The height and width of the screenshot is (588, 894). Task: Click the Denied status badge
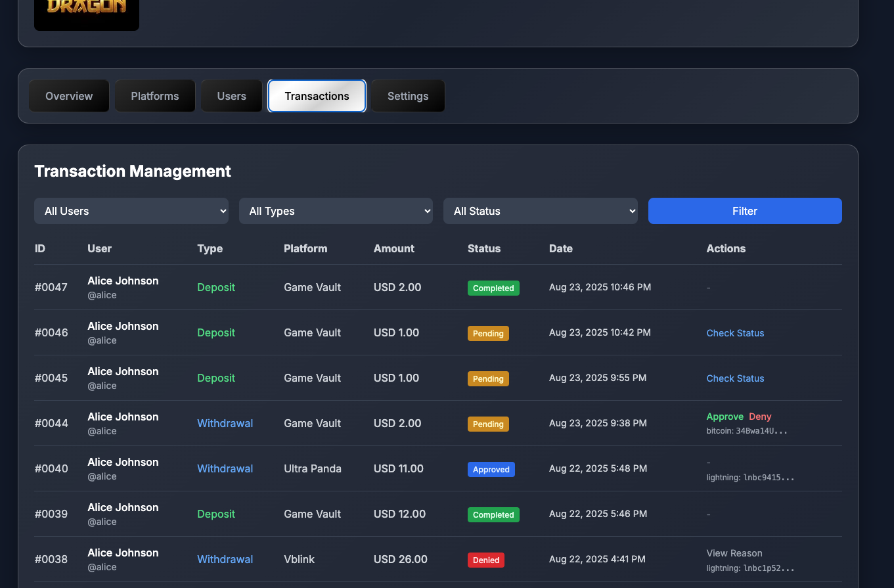pos(485,560)
